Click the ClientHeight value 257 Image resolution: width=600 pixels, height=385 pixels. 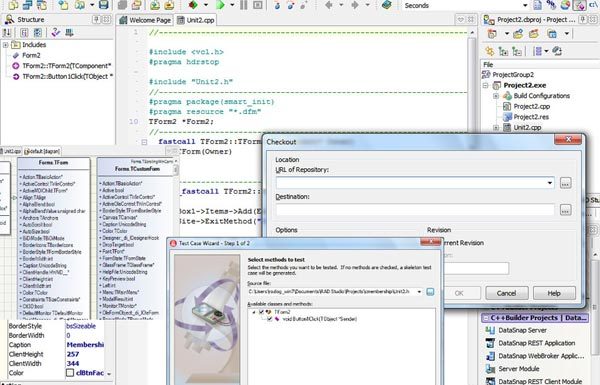point(73,354)
